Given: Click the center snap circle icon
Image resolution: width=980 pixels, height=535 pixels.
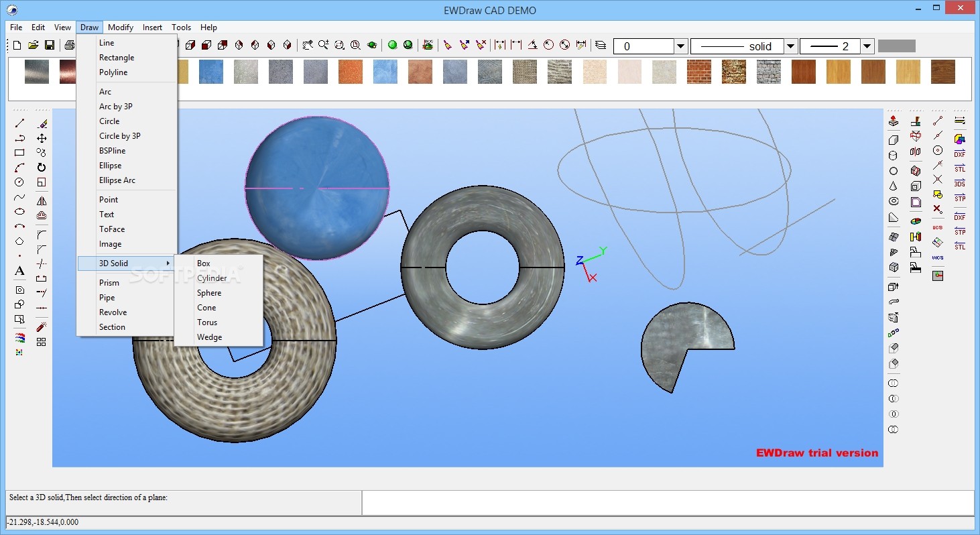Looking at the screenshot, I should [x=938, y=150].
